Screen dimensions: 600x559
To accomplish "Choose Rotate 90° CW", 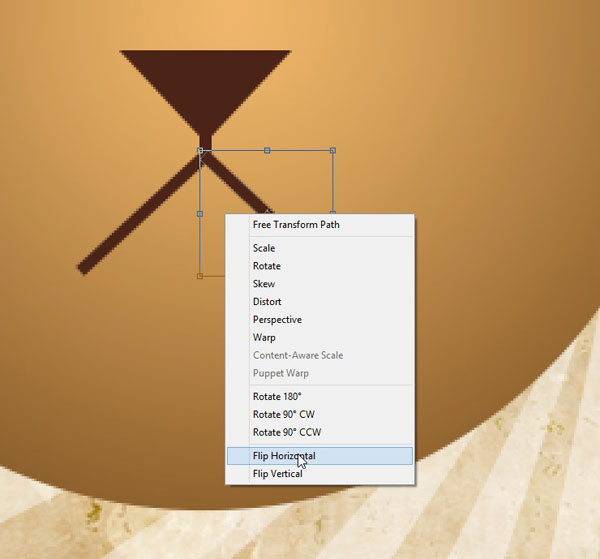I will [320, 414].
